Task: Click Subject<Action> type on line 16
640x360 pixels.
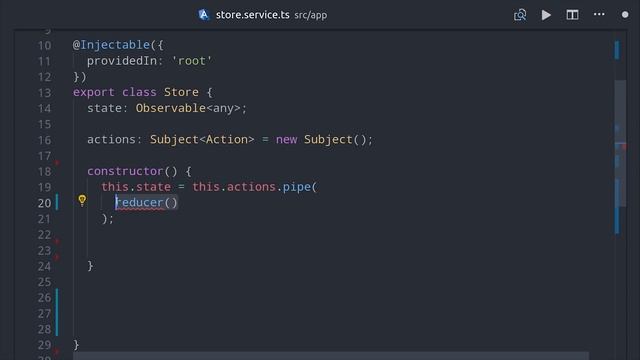Action: (202, 140)
